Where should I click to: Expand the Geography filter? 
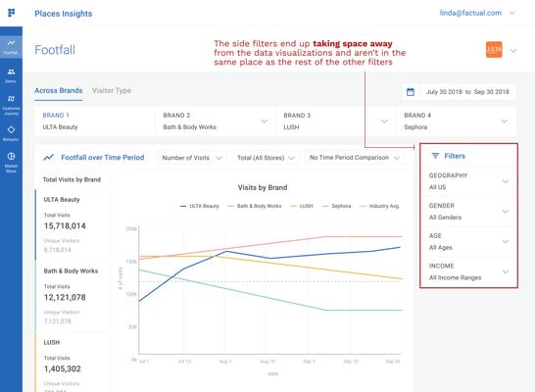pos(468,181)
